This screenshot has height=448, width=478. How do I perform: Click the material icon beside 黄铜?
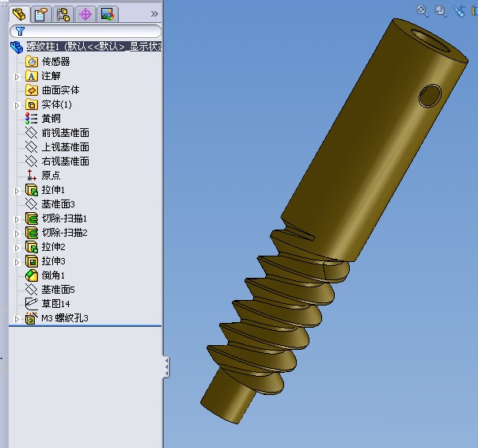click(x=31, y=118)
